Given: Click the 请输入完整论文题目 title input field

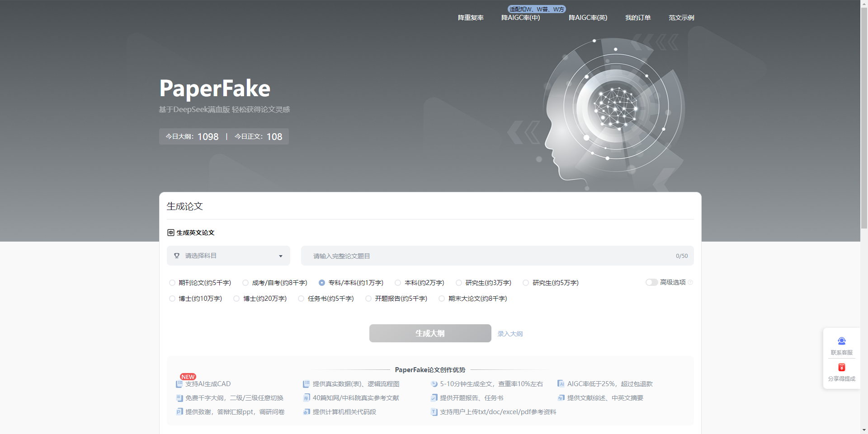Looking at the screenshot, I should pyautogui.click(x=497, y=256).
